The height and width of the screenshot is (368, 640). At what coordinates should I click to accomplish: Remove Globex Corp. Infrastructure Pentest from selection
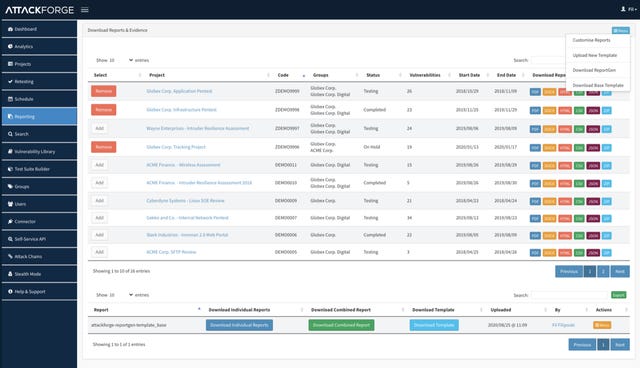(x=104, y=110)
